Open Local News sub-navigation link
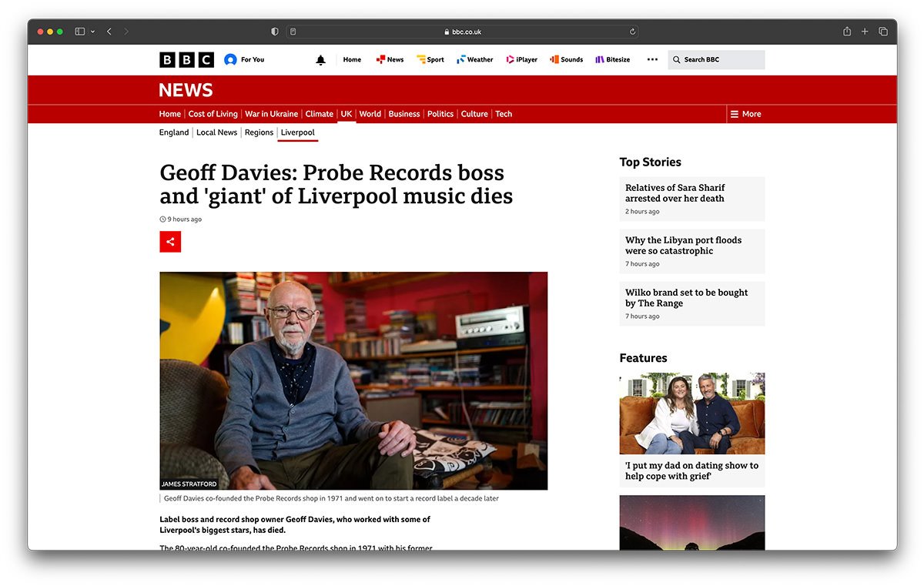Viewport: 924px width, 586px height. pos(217,132)
